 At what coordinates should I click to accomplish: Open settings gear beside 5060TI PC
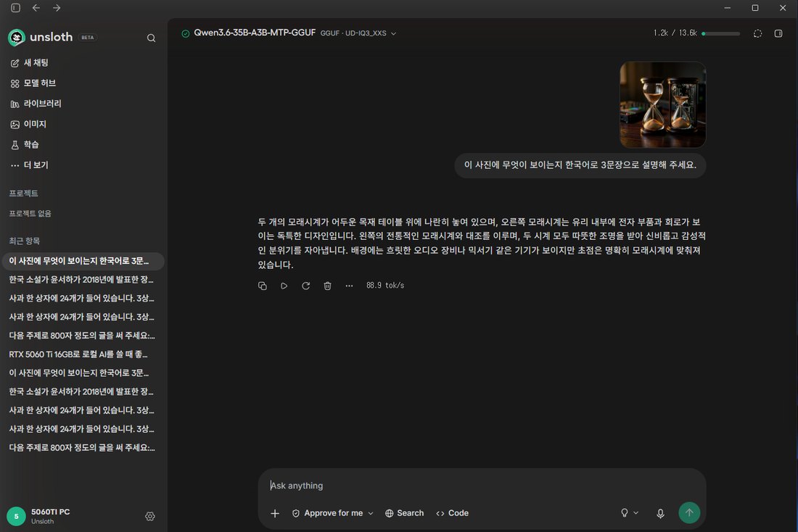(x=150, y=516)
